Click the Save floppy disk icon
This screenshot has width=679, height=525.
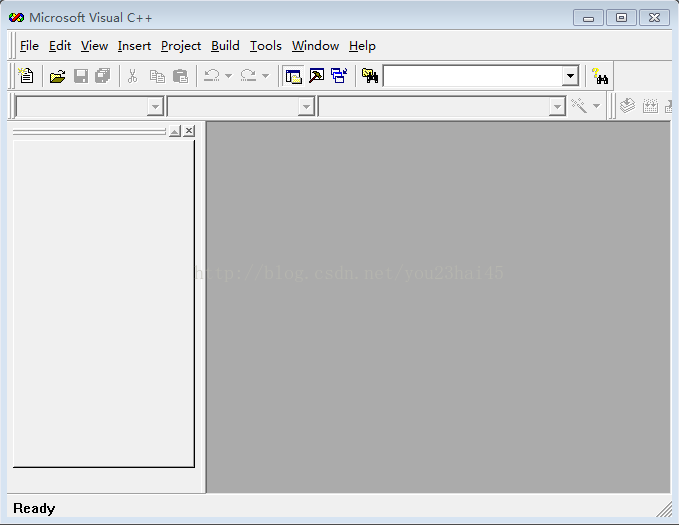[81, 76]
